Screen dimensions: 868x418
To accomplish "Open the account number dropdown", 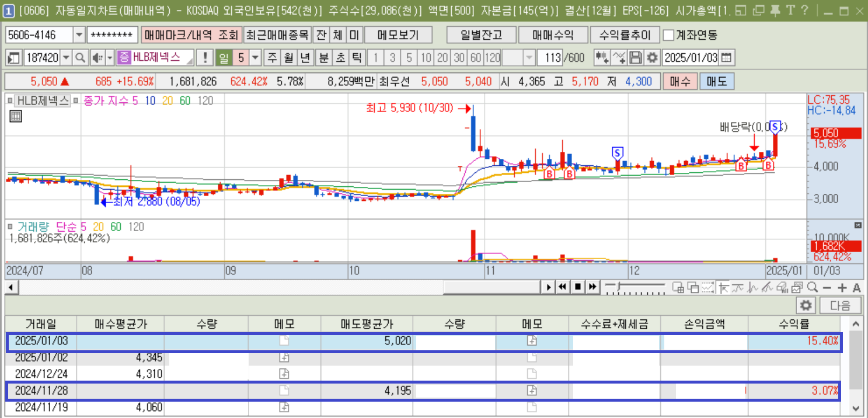I will [79, 35].
